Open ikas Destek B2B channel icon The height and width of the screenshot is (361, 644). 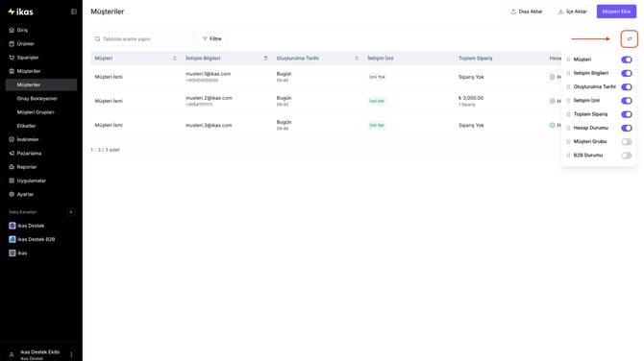(12, 239)
